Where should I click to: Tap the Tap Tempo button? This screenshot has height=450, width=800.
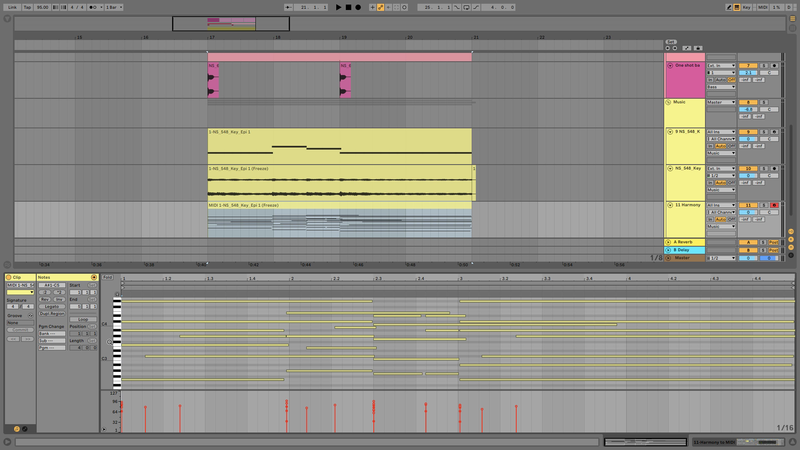point(28,7)
